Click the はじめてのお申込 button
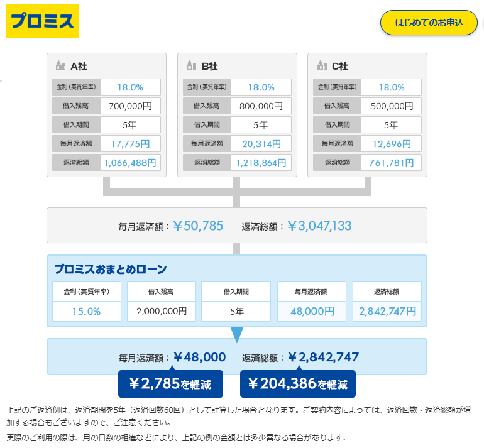 pos(429,23)
